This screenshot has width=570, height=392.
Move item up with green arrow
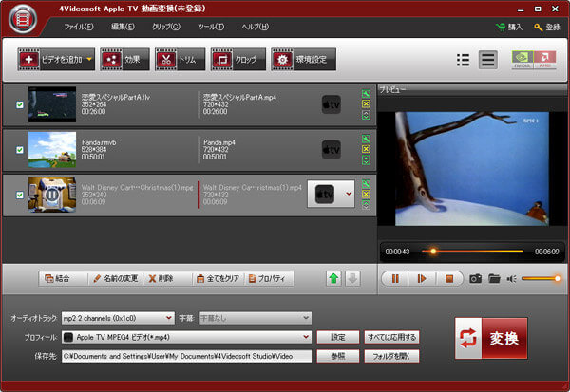333,279
